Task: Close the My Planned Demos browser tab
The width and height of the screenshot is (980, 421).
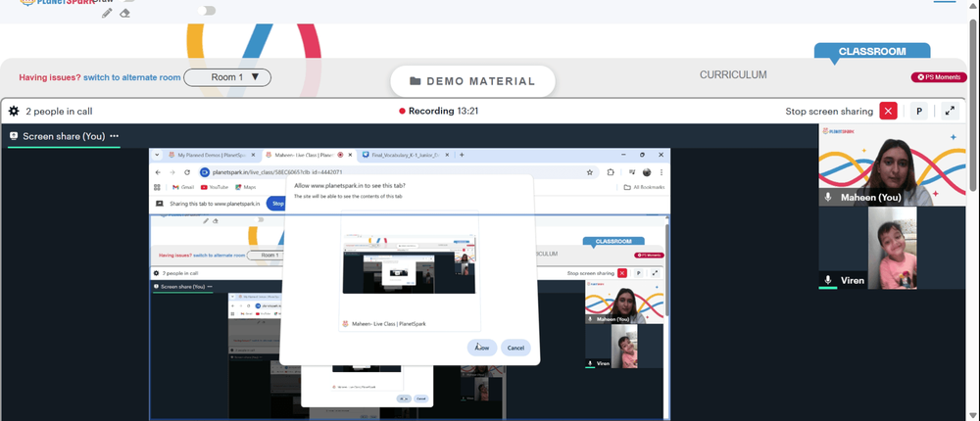Action: [253, 155]
